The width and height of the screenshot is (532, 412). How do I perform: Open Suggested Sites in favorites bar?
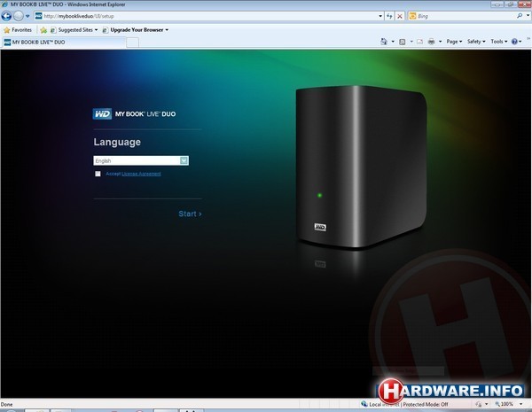[x=74, y=30]
